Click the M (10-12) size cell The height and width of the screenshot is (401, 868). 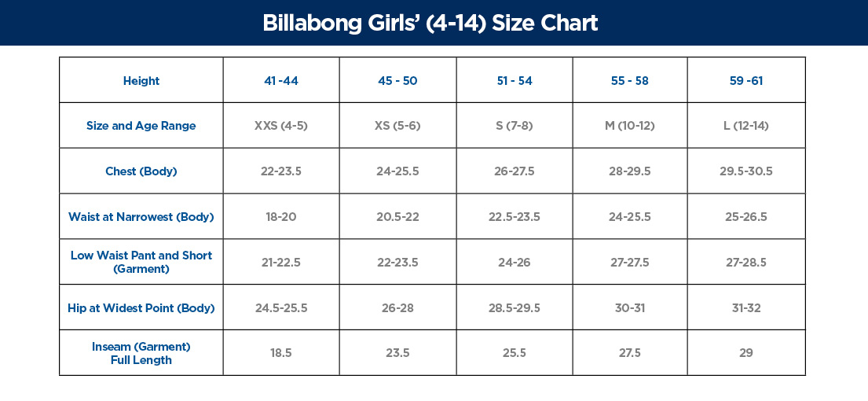(630, 126)
